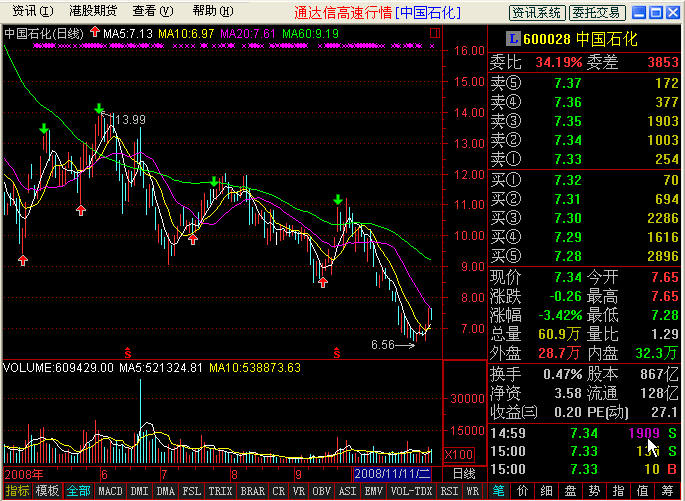
Task: Click the 15:00 tick row marked 10 B
Action: point(584,469)
